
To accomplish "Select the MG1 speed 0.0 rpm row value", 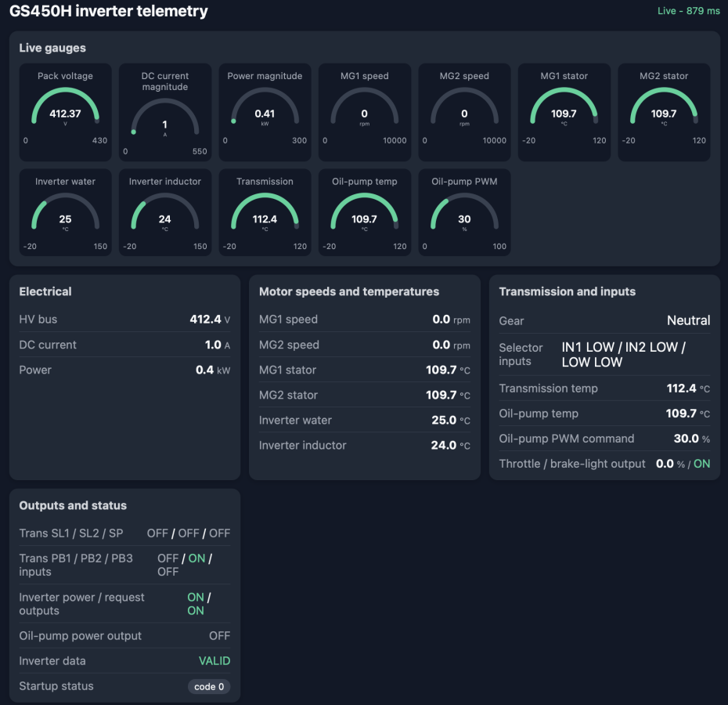I will tap(452, 320).
